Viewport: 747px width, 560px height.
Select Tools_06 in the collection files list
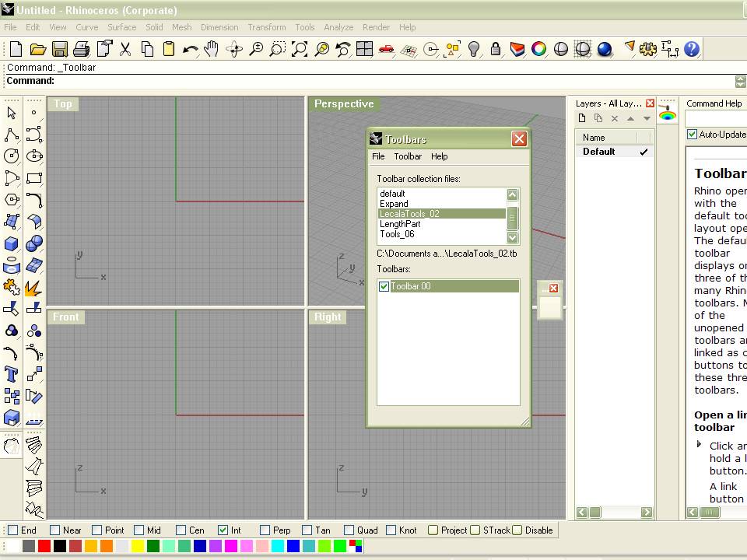click(x=397, y=234)
